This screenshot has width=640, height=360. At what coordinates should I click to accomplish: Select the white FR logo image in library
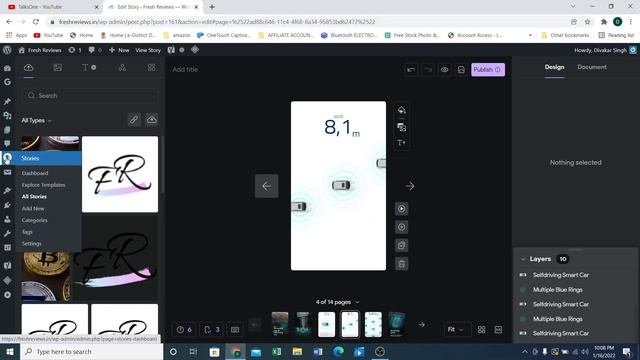(x=120, y=174)
